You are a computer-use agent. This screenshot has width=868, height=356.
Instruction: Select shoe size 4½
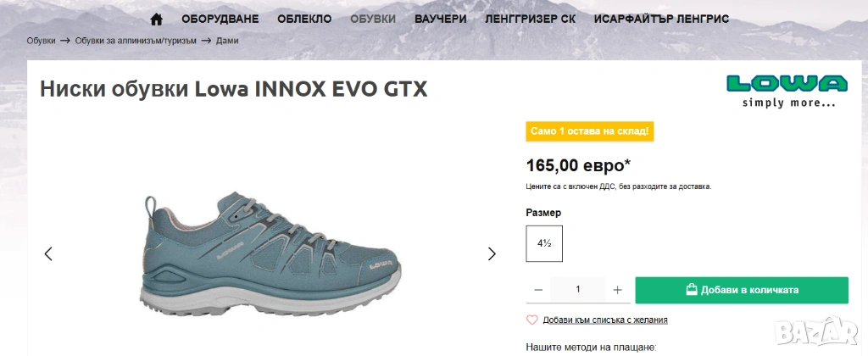pos(544,243)
